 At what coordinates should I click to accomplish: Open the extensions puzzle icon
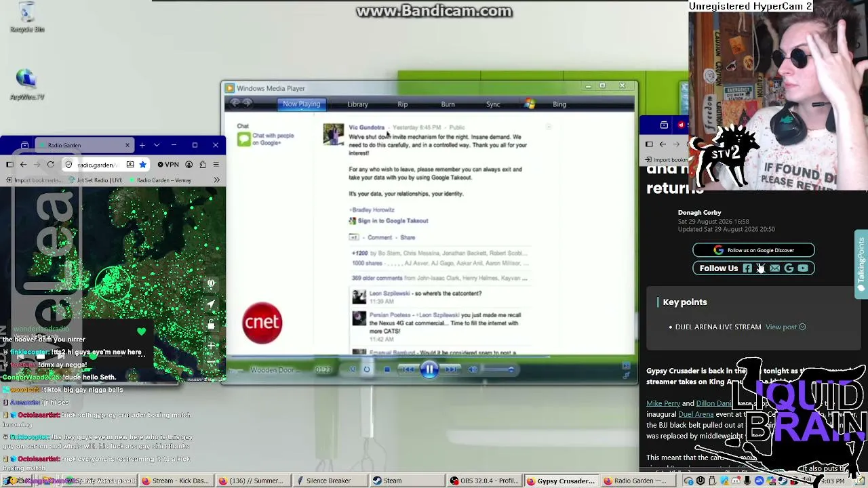(203, 165)
